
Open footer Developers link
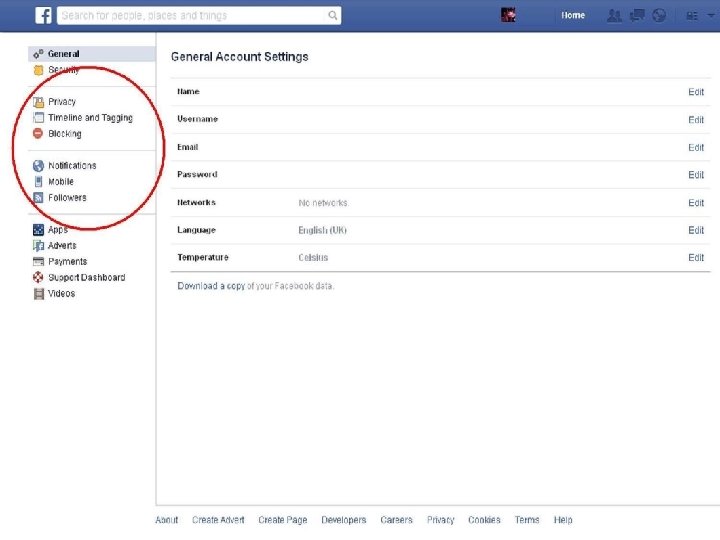click(x=343, y=520)
